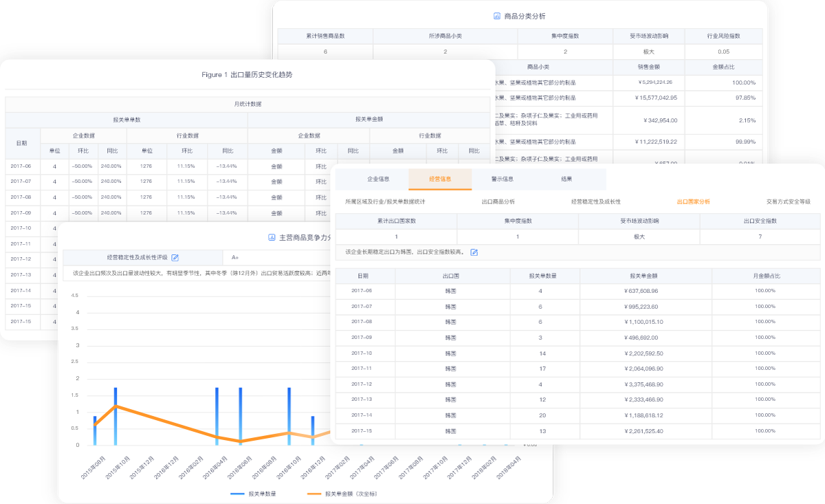Open the 出口商品分析 sub-section
Viewport: 825px width, 504px height.
pos(498,201)
